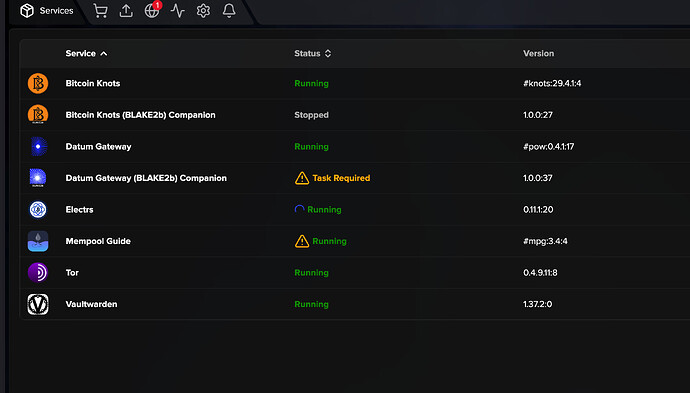
Task: Sort table by Service column
Action: point(86,53)
